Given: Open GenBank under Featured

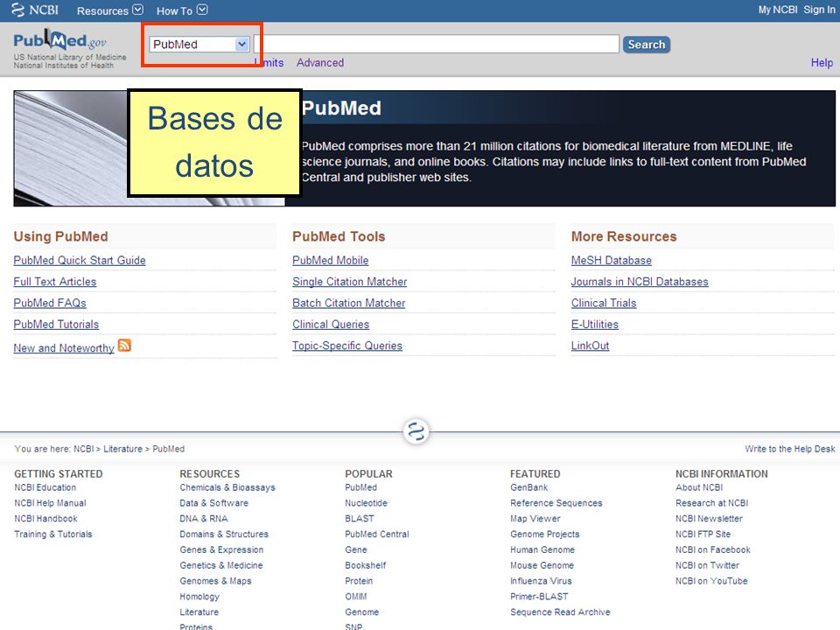Looking at the screenshot, I should coord(529,487).
